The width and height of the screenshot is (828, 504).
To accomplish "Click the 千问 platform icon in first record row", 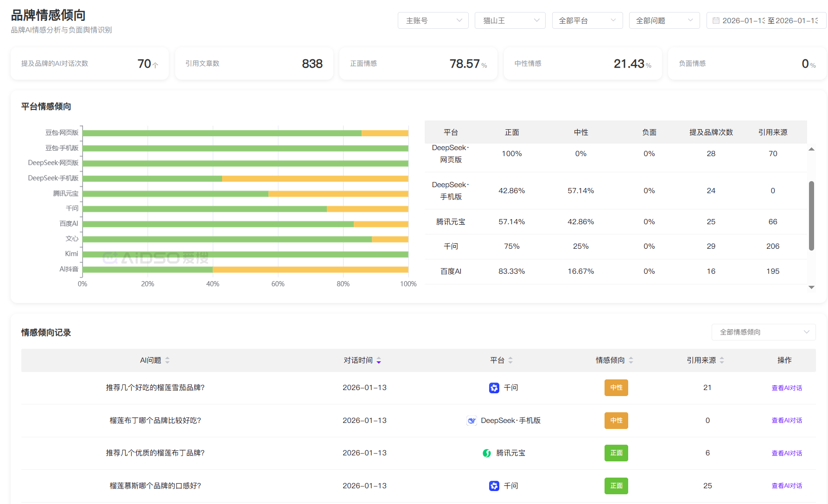I will (x=494, y=388).
